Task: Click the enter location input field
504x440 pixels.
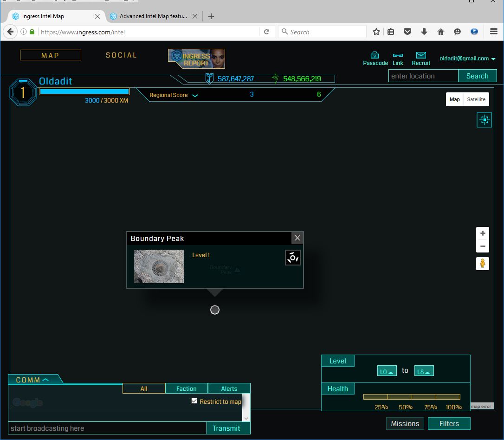Action: click(x=423, y=76)
